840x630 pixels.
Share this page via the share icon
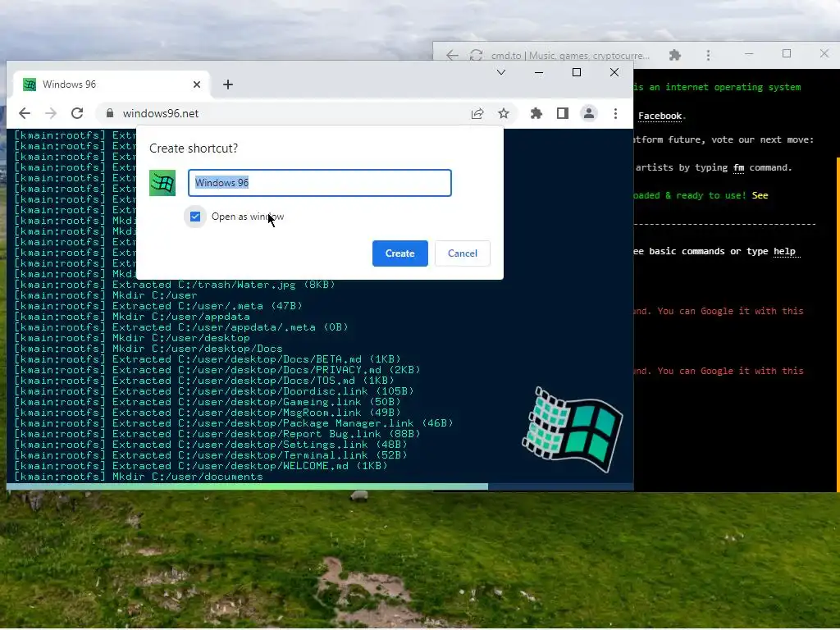point(477,113)
